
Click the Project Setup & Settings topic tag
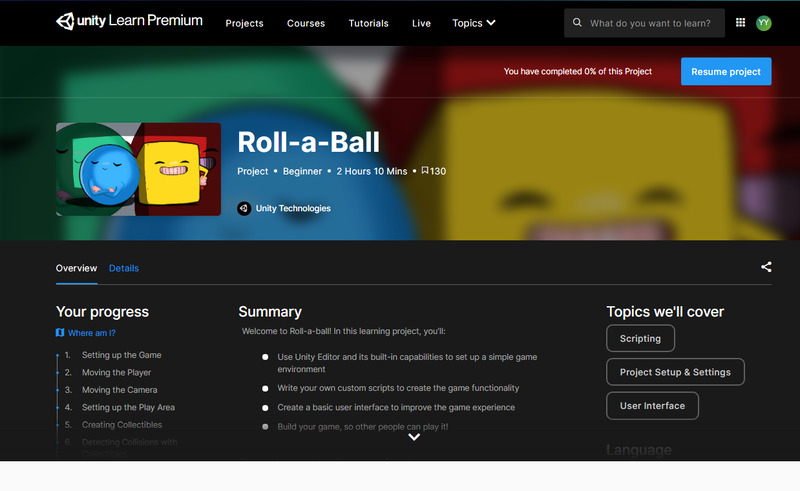click(675, 372)
